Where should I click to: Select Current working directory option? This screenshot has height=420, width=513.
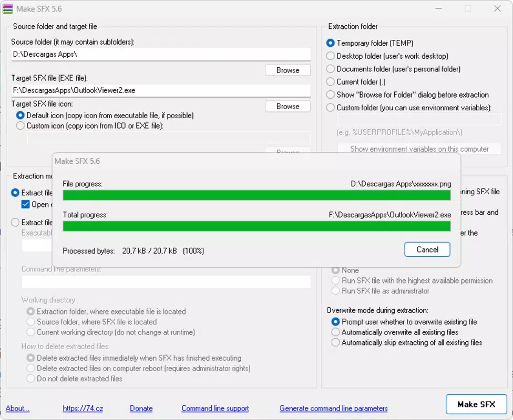pos(110,332)
